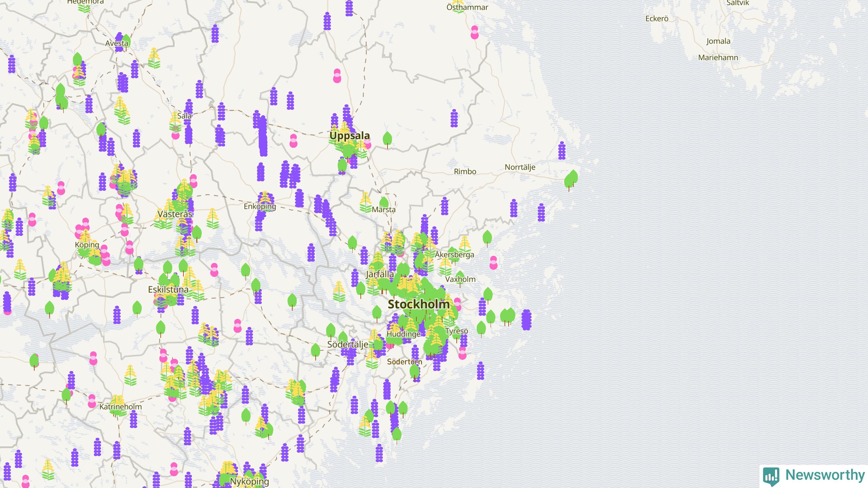Click the fern icon left of Märsta
The width and height of the screenshot is (868, 488).
(366, 202)
